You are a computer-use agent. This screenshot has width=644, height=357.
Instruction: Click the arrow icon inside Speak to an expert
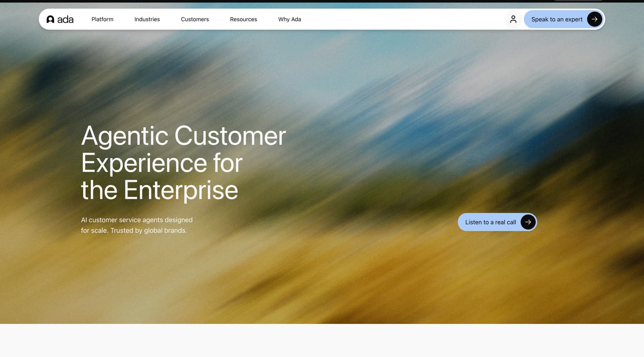(x=595, y=19)
